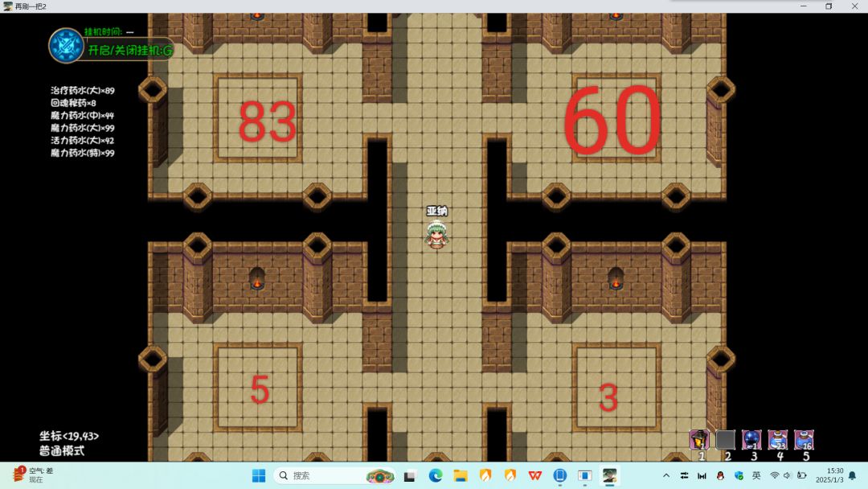Click the 挂机时间 timer label
This screenshot has height=489, width=868.
click(109, 32)
